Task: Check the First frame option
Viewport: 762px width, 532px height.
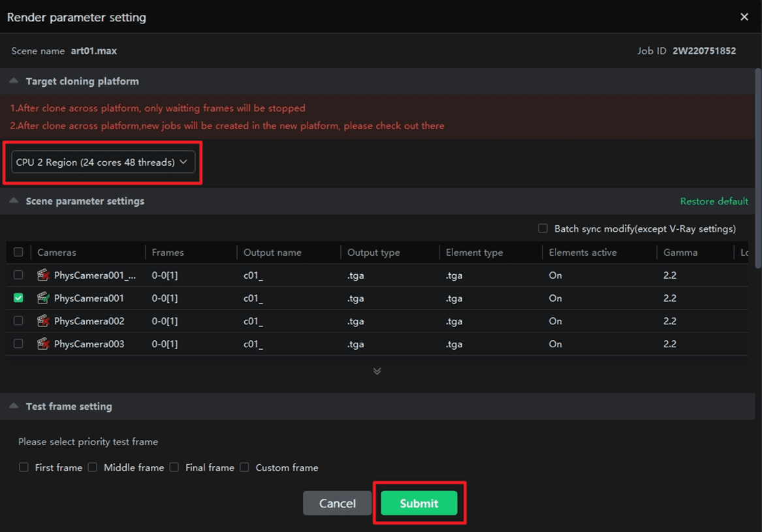Action: pyautogui.click(x=24, y=467)
